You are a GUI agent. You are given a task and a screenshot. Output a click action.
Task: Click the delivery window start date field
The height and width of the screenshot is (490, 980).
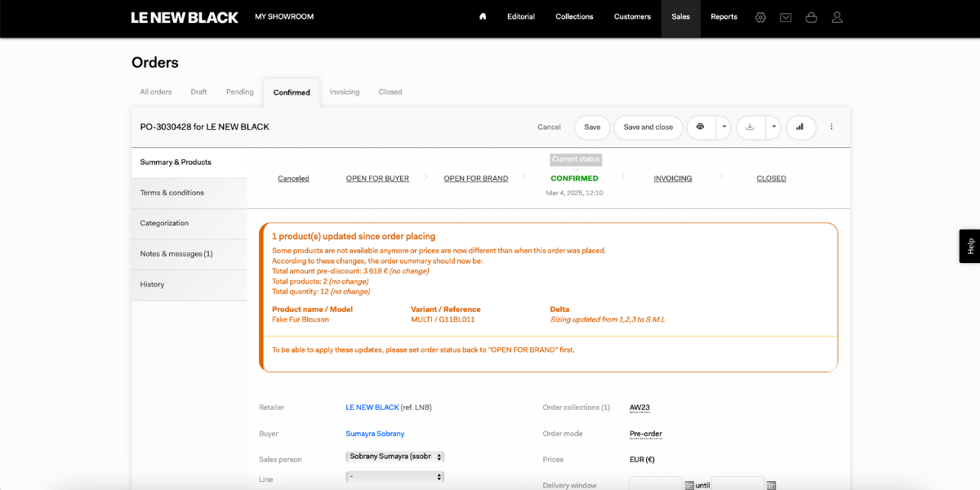[x=656, y=484]
